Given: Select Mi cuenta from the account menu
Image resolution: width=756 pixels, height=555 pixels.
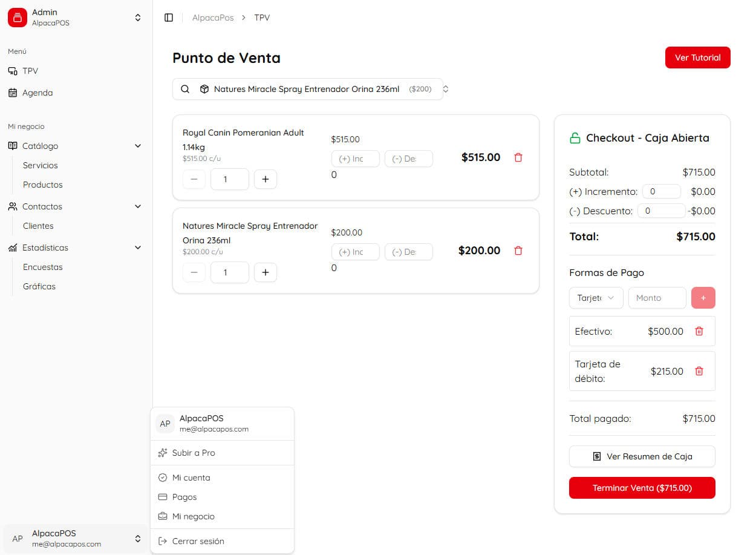Looking at the screenshot, I should [191, 478].
